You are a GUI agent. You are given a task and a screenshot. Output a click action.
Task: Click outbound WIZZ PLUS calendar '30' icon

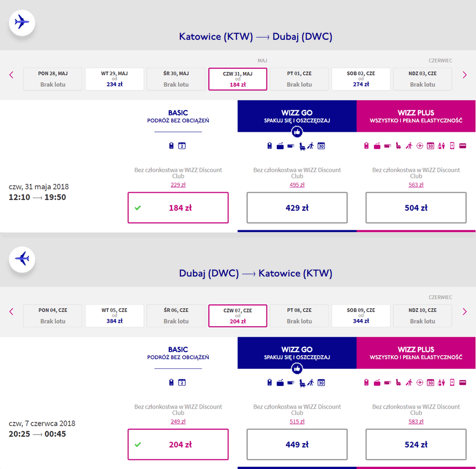pyautogui.click(x=431, y=146)
